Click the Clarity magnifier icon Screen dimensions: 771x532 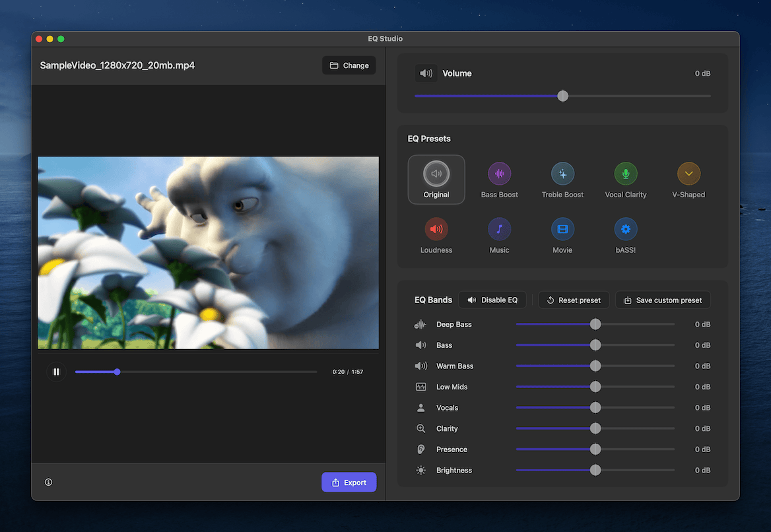click(421, 429)
